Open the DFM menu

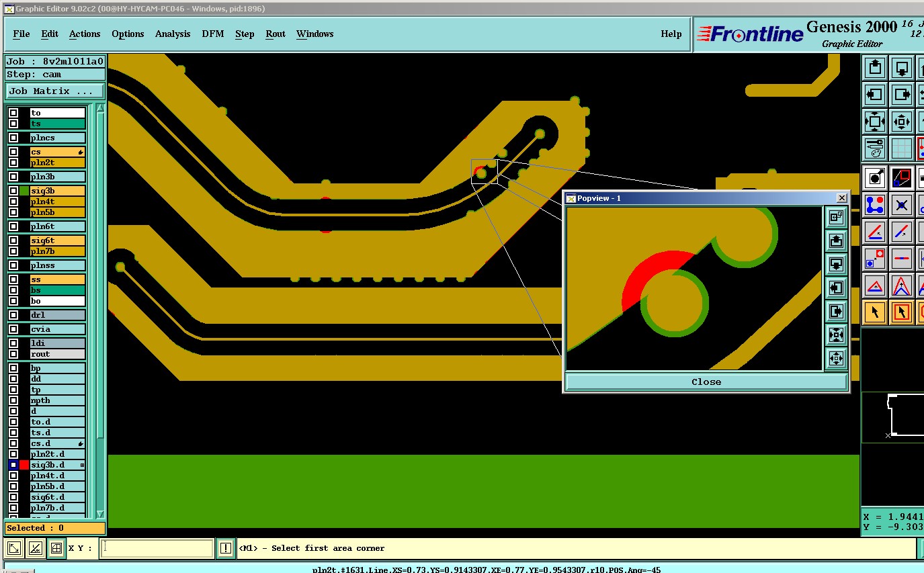213,34
